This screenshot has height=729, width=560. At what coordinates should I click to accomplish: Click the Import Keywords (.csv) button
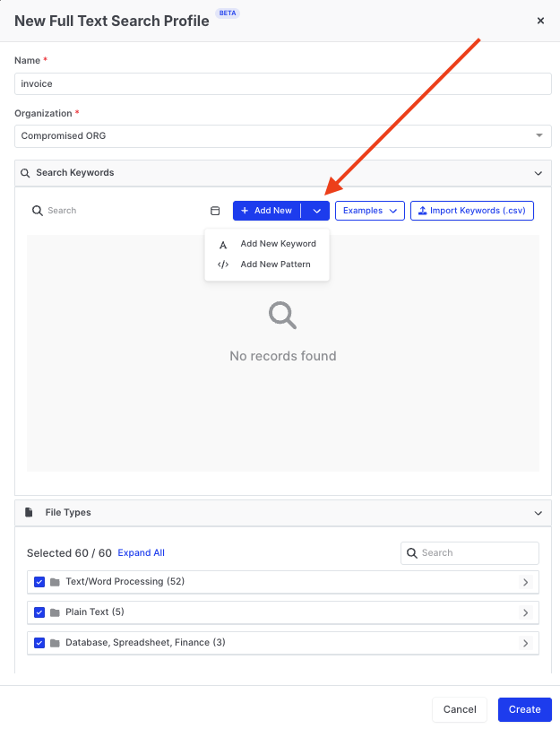(471, 211)
